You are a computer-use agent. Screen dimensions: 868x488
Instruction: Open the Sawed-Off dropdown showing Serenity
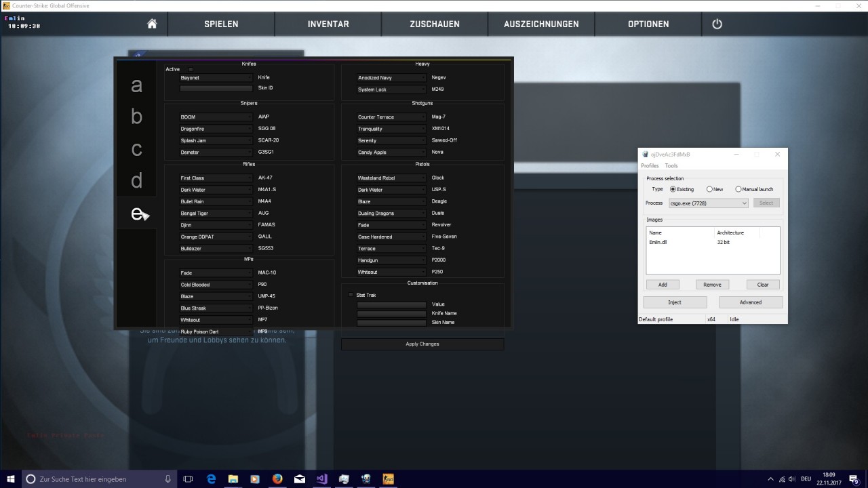tap(392, 140)
